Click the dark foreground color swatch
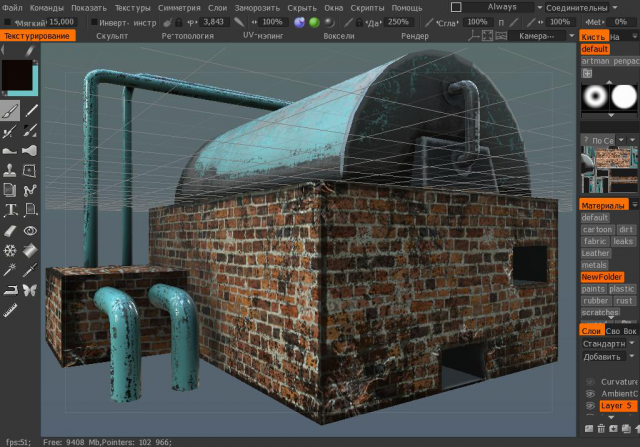This screenshot has height=447, width=640. 16,75
